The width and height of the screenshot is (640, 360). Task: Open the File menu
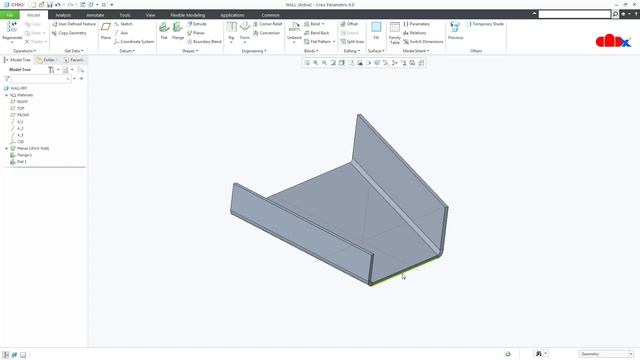click(x=9, y=15)
